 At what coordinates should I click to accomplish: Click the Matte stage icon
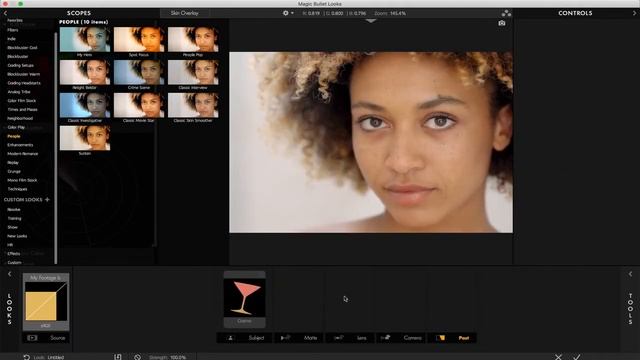click(x=285, y=338)
